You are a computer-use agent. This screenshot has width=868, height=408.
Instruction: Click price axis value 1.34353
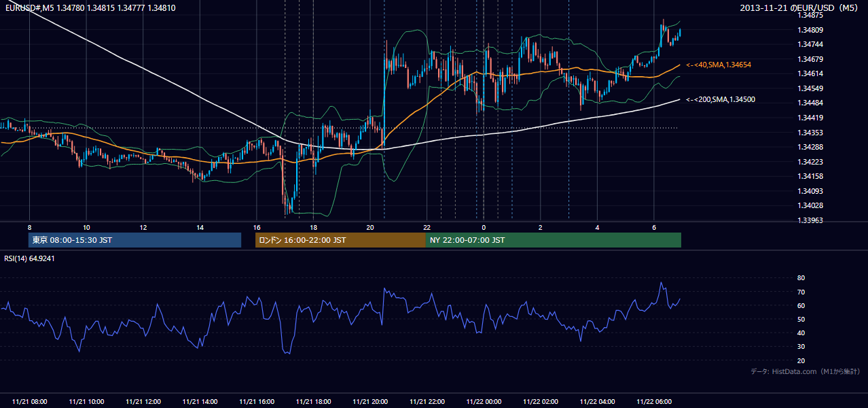tap(811, 133)
